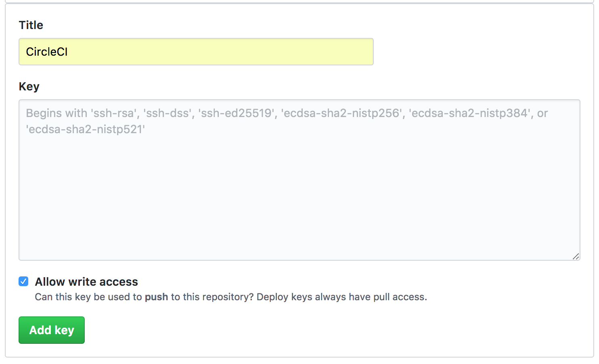599x364 pixels.
Task: Click the resize handle of Key textarea
Action: point(576,256)
